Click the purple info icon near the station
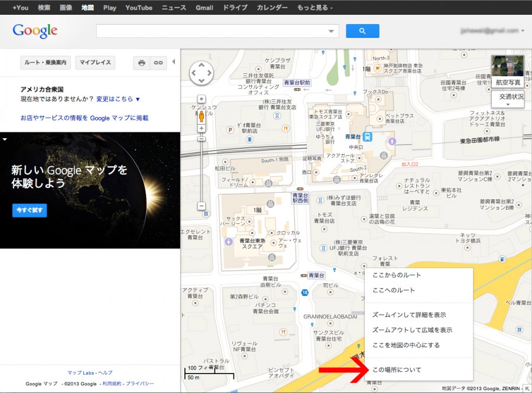This screenshot has width=532, height=393. coord(392,141)
